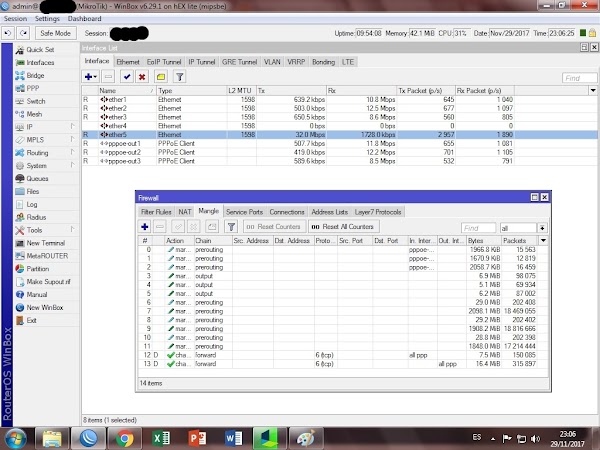Select the pppoe-out2 interface row

(x=298, y=152)
